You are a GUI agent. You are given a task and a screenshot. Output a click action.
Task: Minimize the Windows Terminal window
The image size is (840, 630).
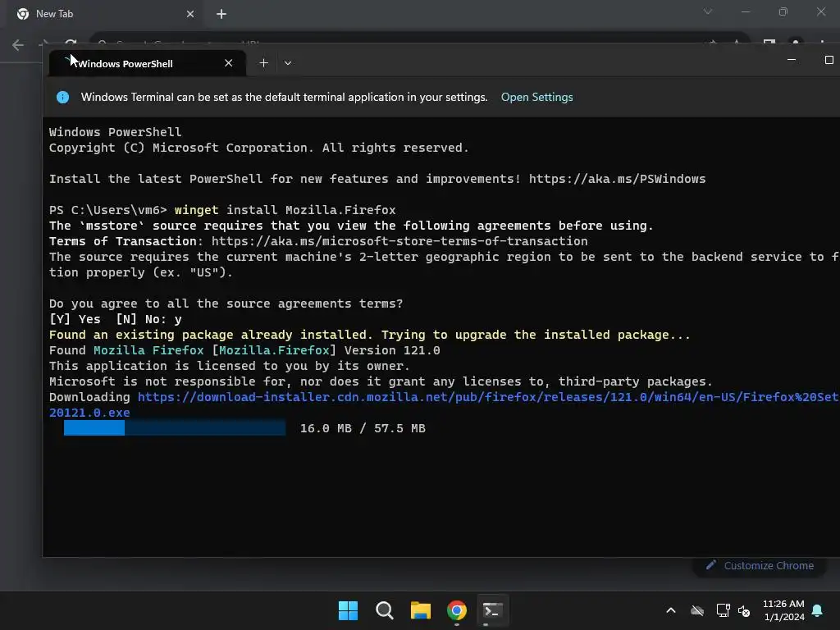pos(792,60)
